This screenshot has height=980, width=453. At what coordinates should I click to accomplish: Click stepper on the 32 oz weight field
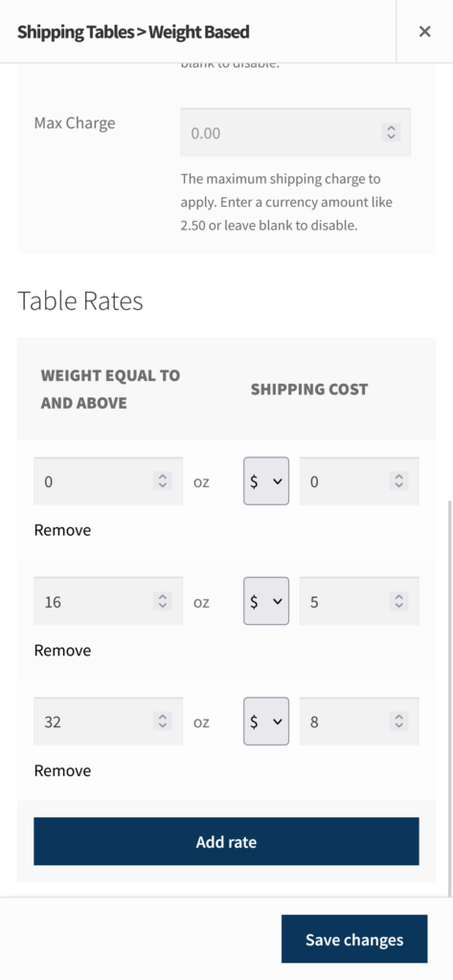coord(163,722)
